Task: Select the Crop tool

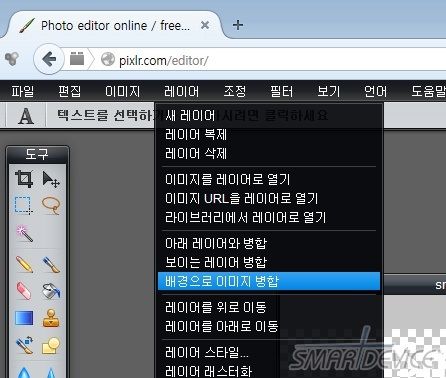Action: 24,179
